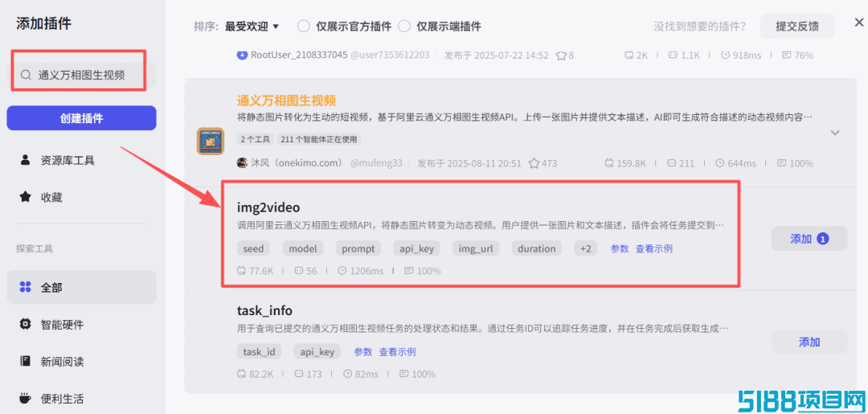Add the task_info tool
This screenshot has width=868, height=414.
[809, 342]
